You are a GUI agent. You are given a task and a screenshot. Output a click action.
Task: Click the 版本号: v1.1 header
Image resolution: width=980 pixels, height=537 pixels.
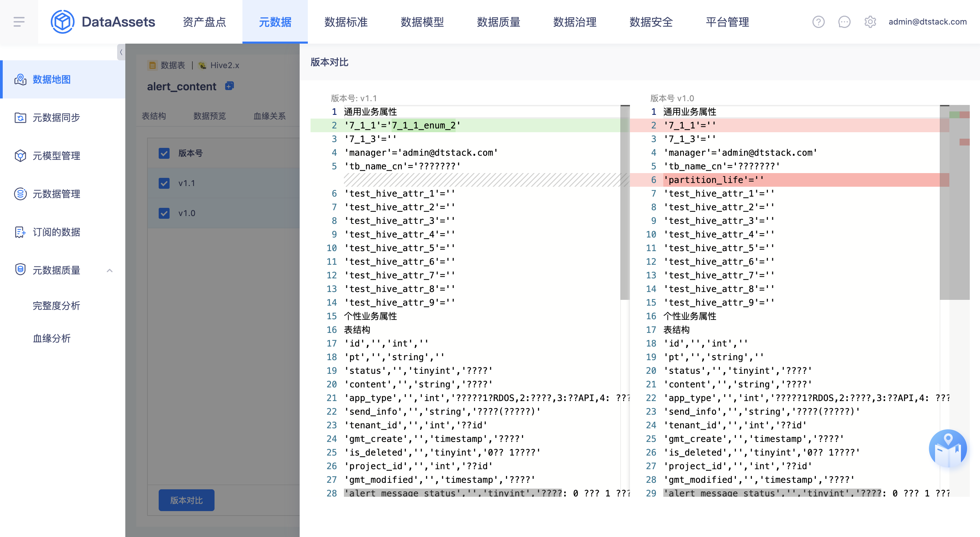354,98
